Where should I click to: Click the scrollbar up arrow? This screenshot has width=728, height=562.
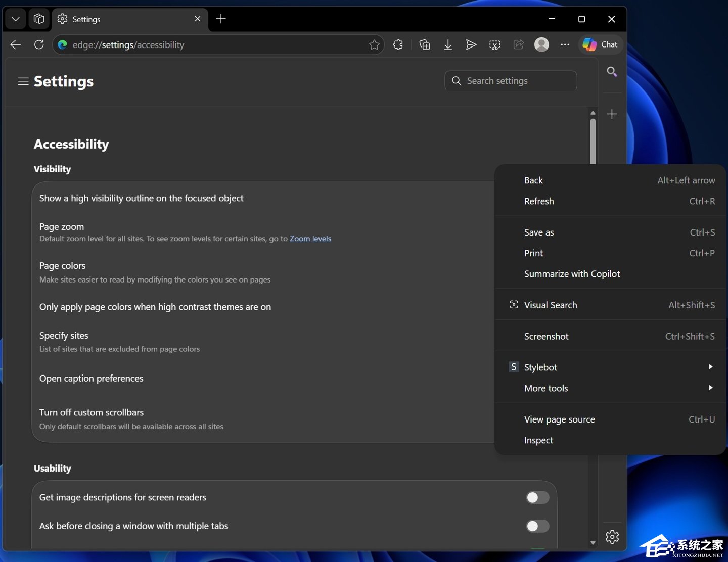(x=593, y=113)
